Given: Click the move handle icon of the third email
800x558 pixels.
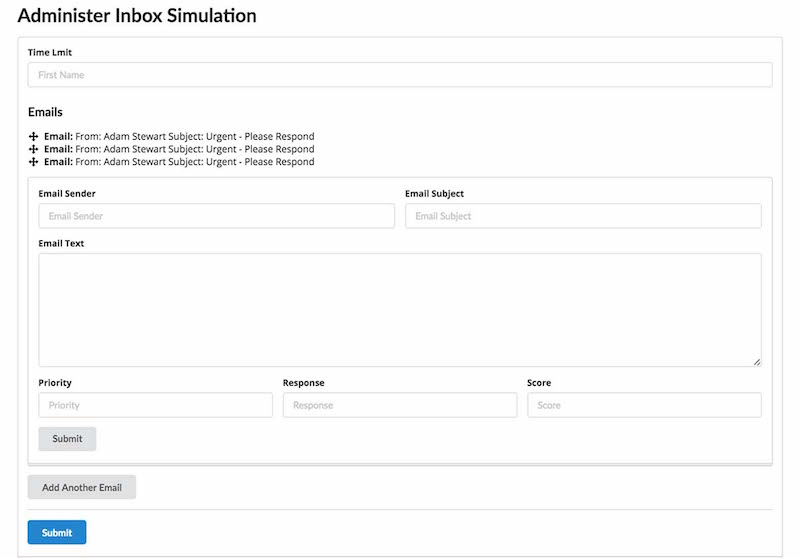Looking at the screenshot, I should [33, 162].
